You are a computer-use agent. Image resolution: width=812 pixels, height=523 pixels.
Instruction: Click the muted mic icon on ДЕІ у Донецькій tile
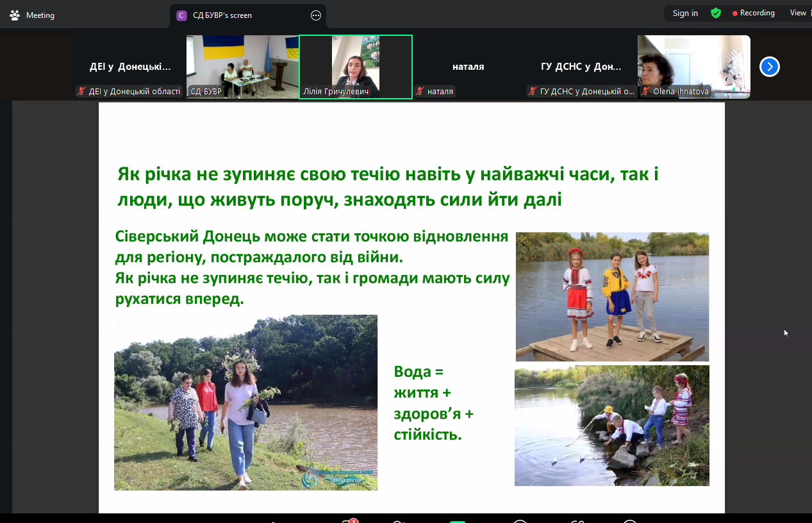[81, 92]
